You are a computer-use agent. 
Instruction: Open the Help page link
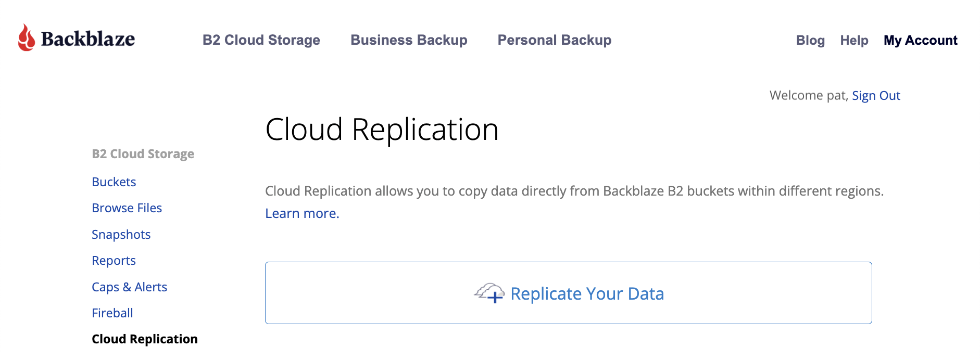[854, 41]
